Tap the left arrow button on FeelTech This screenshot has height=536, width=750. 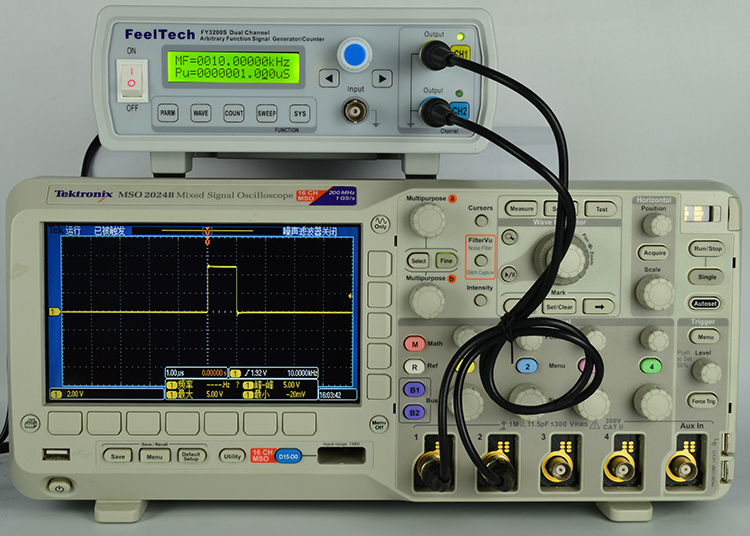[x=329, y=78]
